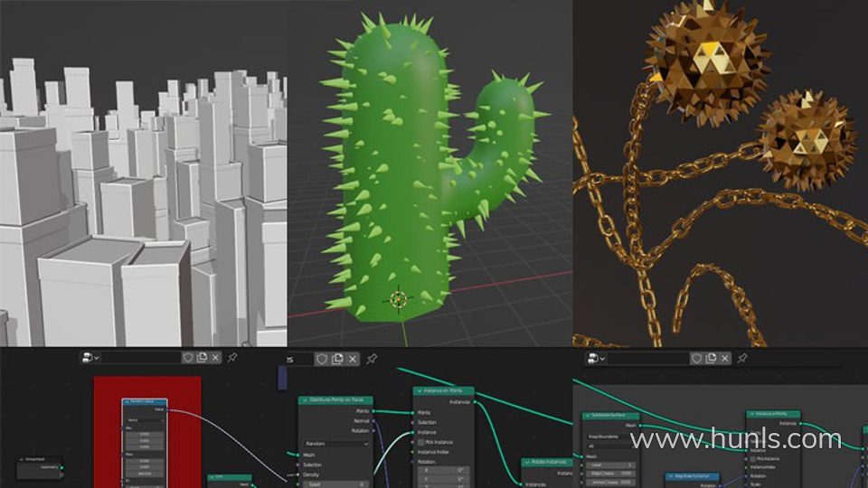Duplicate node group in middle editor
This screenshot has height=488, width=868.
coord(337,359)
